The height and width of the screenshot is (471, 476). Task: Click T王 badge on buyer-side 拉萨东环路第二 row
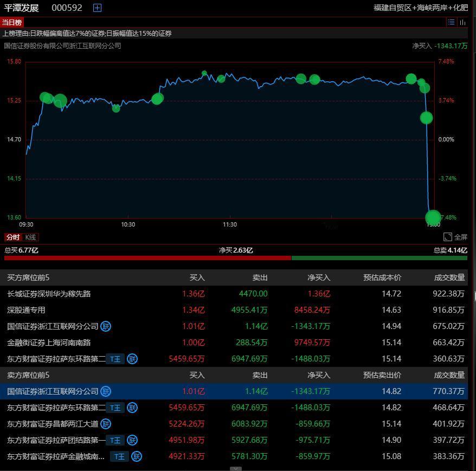[x=115, y=359]
